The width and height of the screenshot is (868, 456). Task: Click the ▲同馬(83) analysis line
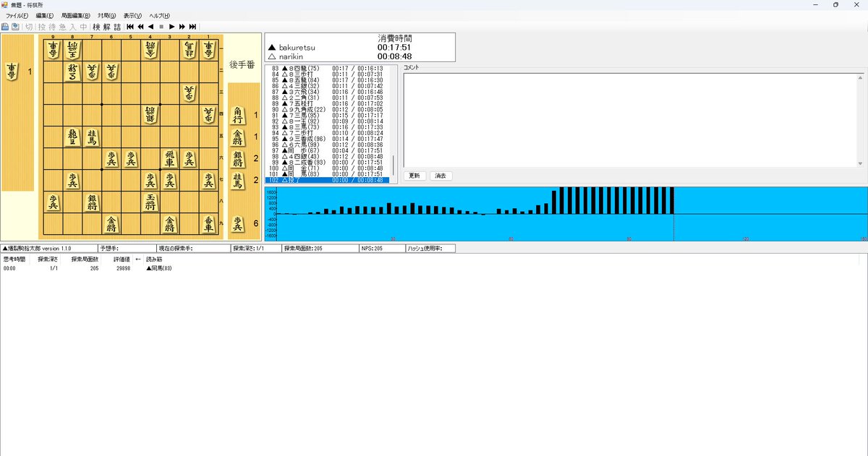pyautogui.click(x=159, y=268)
